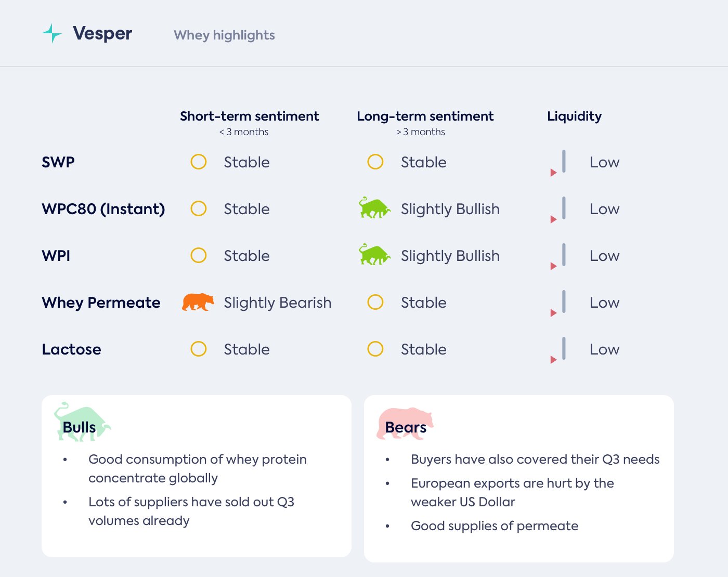Click the WPI liquidity level bar

[x=564, y=255]
